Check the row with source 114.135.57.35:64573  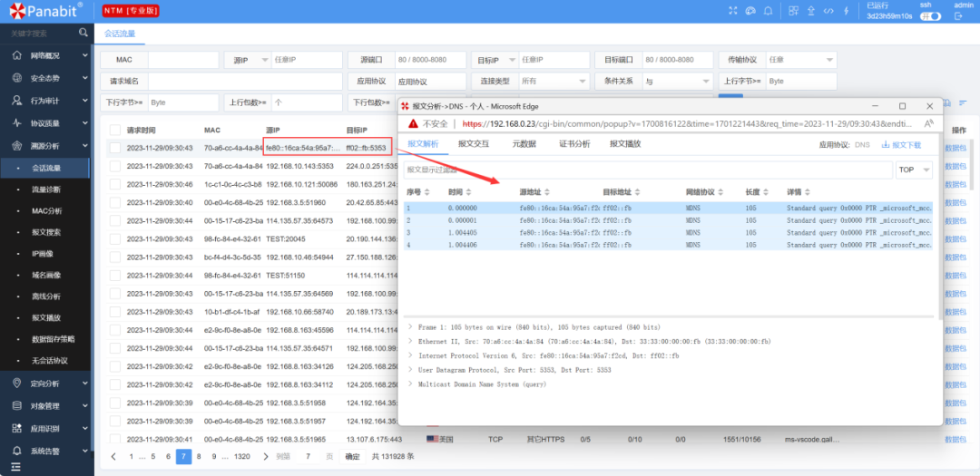pos(115,220)
